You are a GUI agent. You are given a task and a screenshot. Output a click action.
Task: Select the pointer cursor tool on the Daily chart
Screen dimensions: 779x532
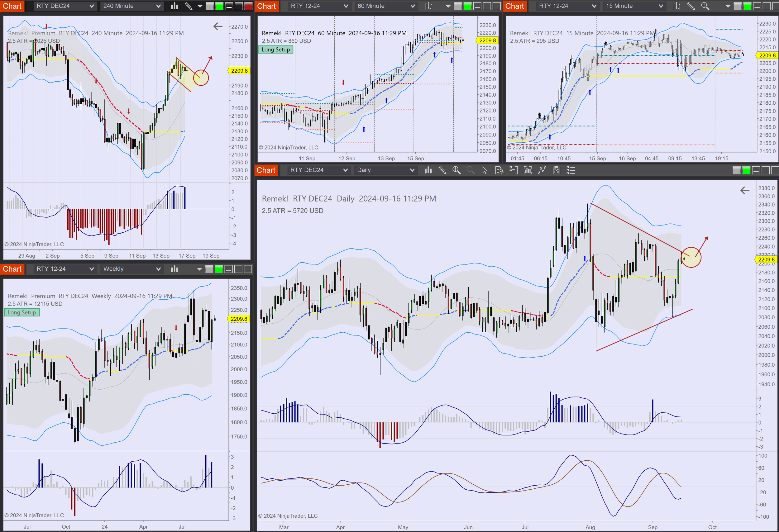(x=484, y=170)
